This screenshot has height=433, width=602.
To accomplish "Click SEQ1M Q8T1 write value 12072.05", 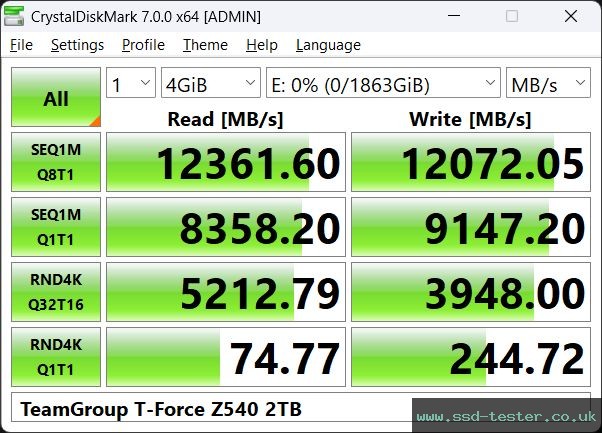I will [471, 162].
